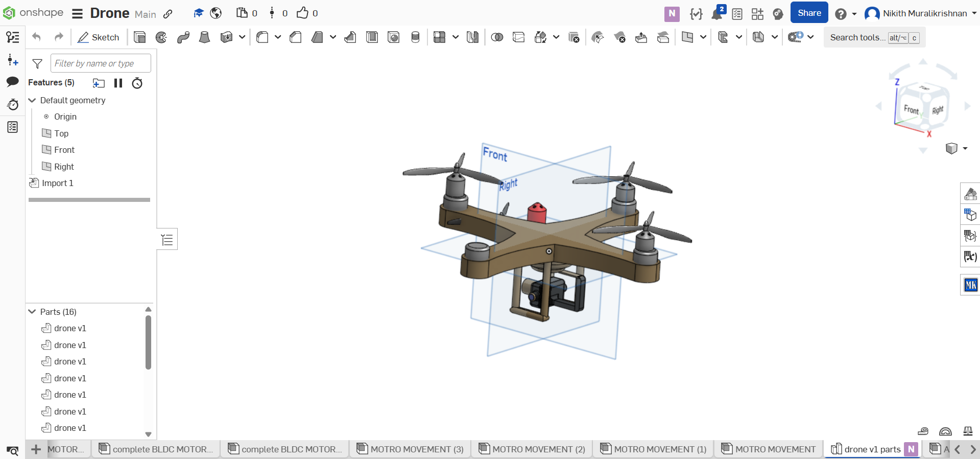Select the Replace face tool
The image size is (980, 459).
pyautogui.click(x=663, y=37)
